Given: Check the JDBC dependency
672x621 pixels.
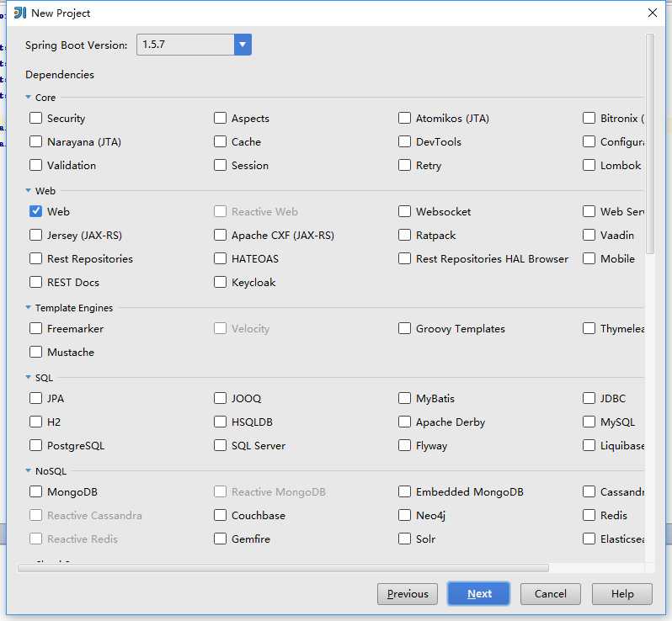Looking at the screenshot, I should (x=589, y=398).
